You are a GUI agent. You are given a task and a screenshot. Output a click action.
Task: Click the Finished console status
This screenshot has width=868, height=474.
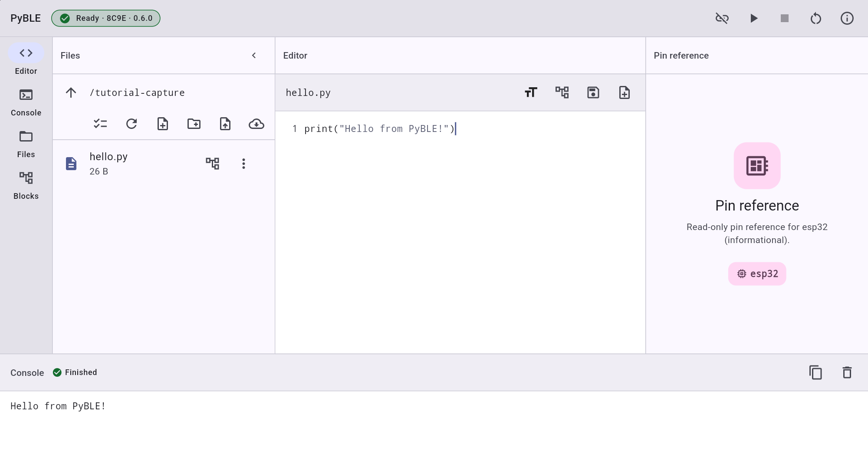coord(75,372)
